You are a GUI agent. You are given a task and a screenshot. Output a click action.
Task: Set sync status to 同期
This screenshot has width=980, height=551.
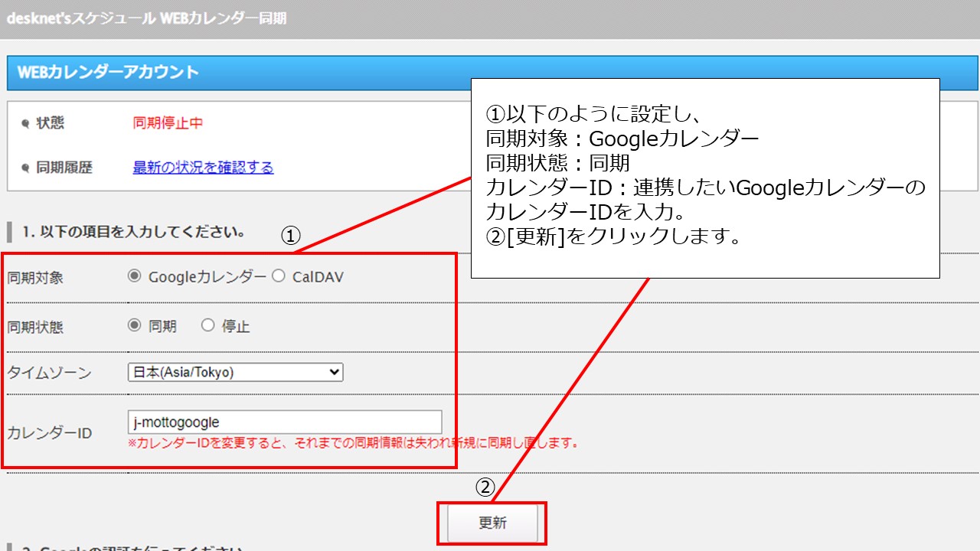135,325
